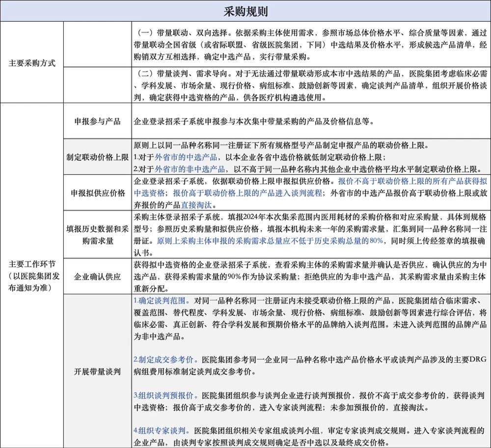Click blue sentence about 历史采购总量的80%
Image resolution: width=491 pixels, height=448 pixels.
click(x=269, y=241)
